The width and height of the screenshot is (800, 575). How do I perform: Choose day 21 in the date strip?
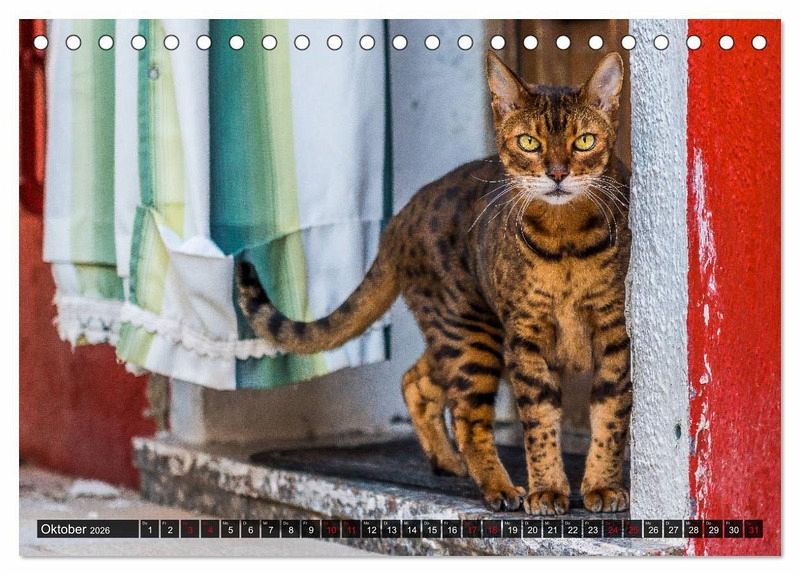pos(553,529)
